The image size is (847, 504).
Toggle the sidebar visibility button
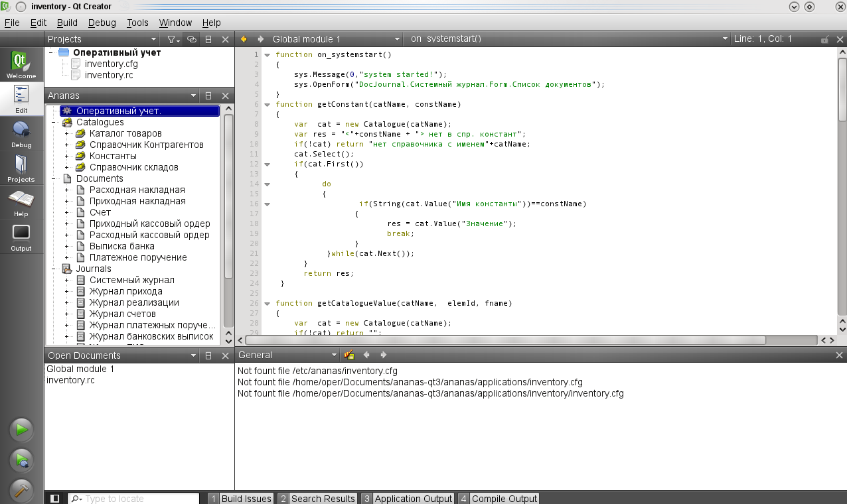pyautogui.click(x=55, y=499)
